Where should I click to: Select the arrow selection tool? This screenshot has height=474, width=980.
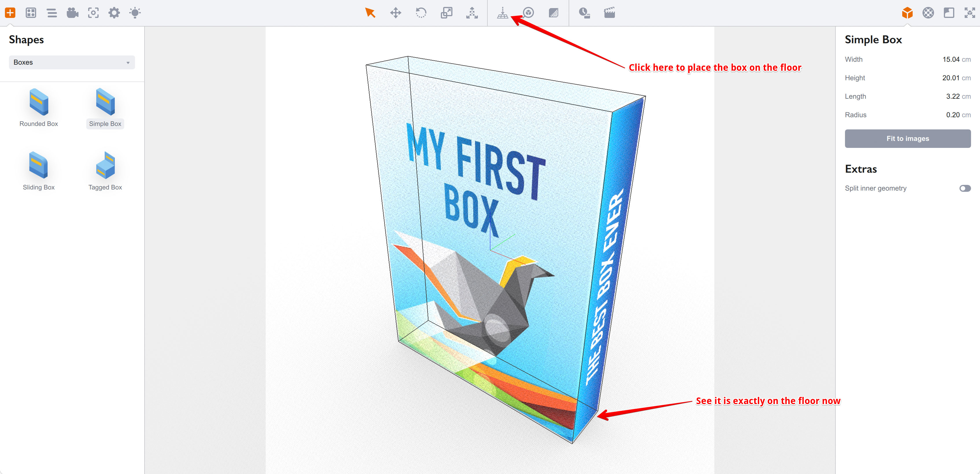(x=370, y=12)
